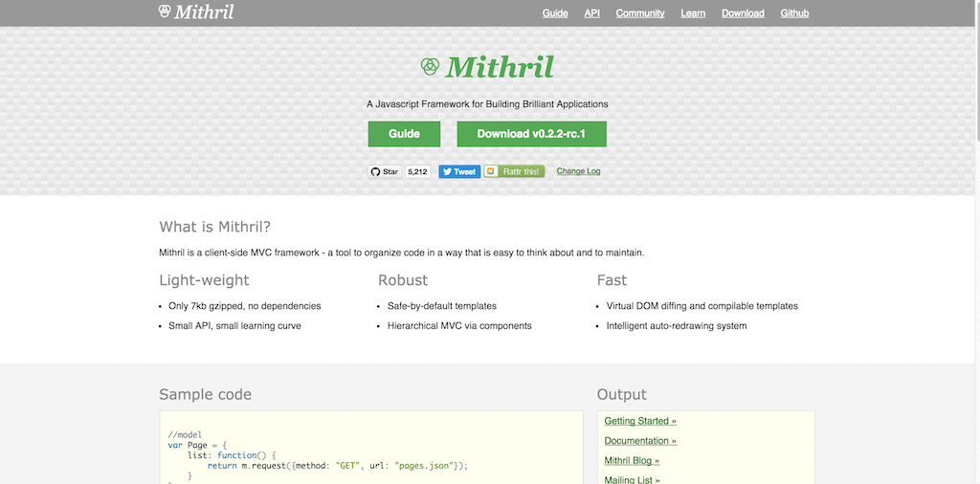
Task: Click "Safe-by-default templates" text
Action: [x=442, y=306]
